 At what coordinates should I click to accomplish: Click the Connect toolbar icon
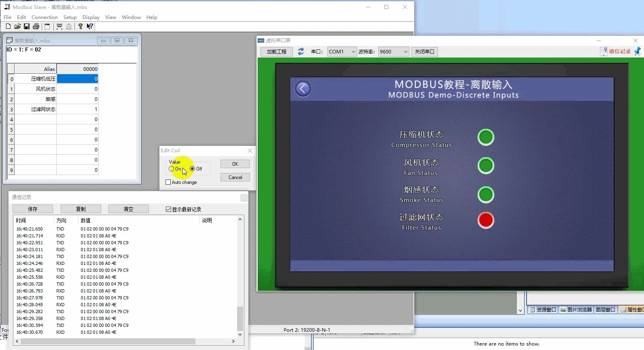coord(59,26)
